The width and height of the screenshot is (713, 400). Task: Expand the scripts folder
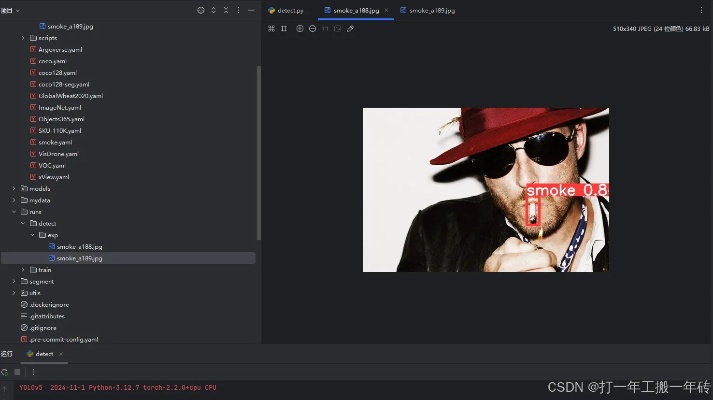(x=23, y=38)
